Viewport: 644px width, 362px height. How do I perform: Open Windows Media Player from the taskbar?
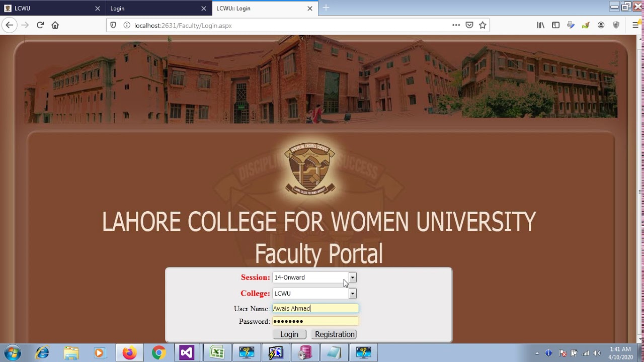(x=100, y=353)
